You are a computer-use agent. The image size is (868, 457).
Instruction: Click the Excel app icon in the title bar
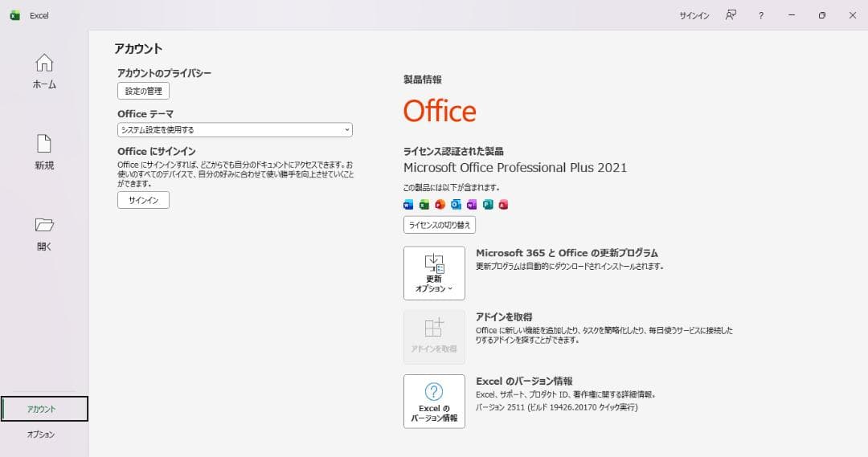click(15, 15)
